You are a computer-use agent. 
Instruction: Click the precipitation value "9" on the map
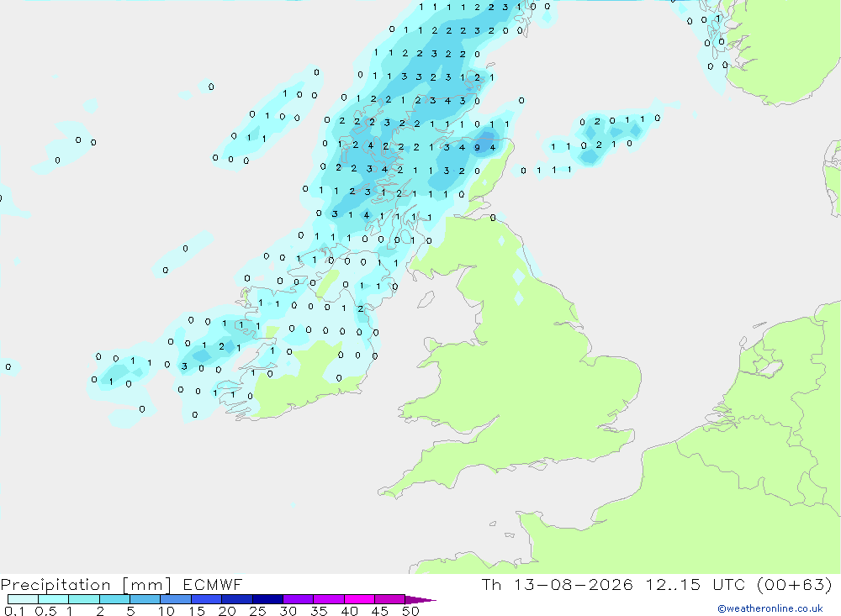478,147
